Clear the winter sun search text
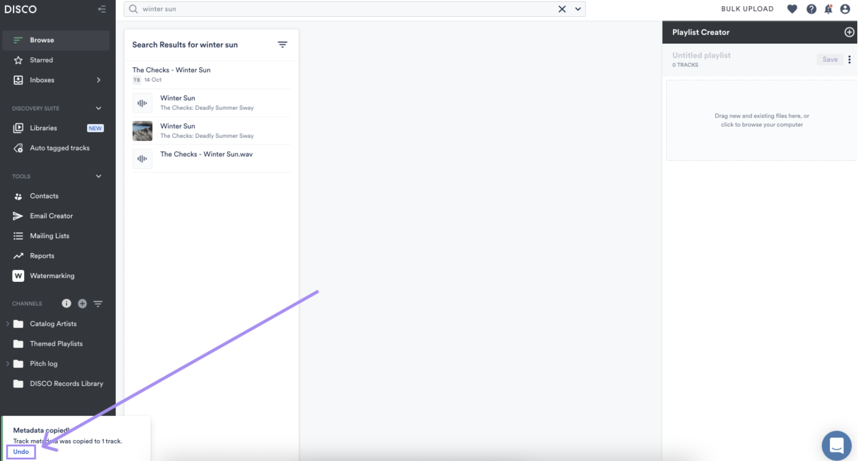The height and width of the screenshot is (461, 868). pos(562,9)
